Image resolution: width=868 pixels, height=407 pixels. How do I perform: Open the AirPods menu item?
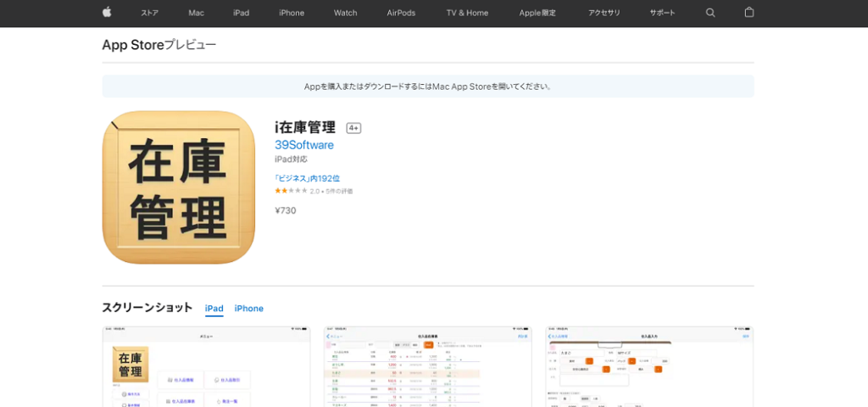coord(401,13)
